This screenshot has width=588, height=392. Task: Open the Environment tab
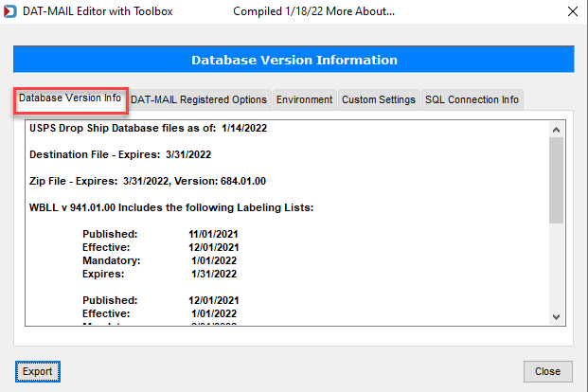pos(305,99)
